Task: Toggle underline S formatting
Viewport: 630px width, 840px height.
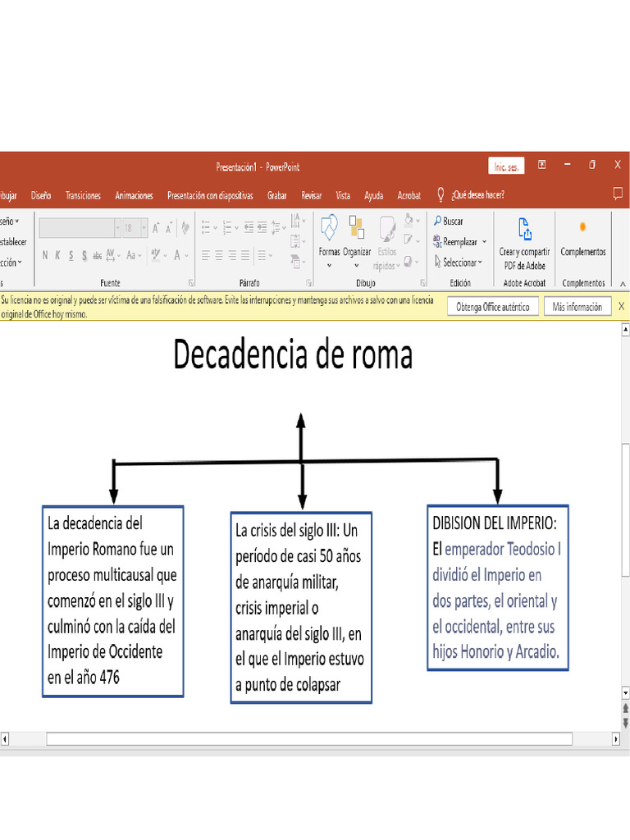Action: [x=71, y=256]
